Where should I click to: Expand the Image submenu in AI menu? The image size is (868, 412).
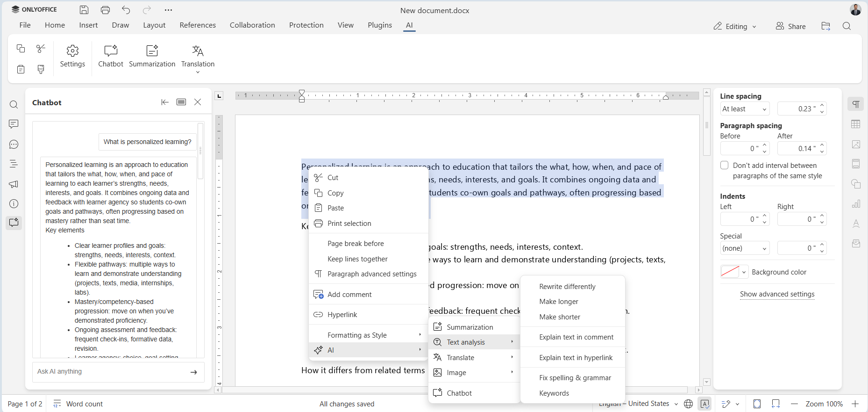(x=474, y=373)
